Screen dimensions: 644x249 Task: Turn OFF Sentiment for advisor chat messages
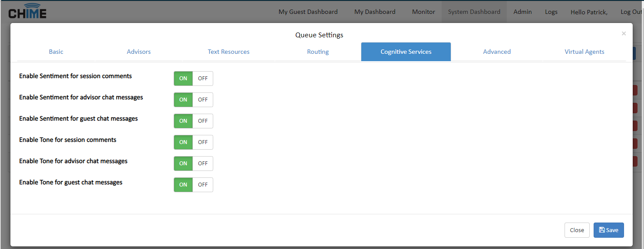[x=203, y=100]
